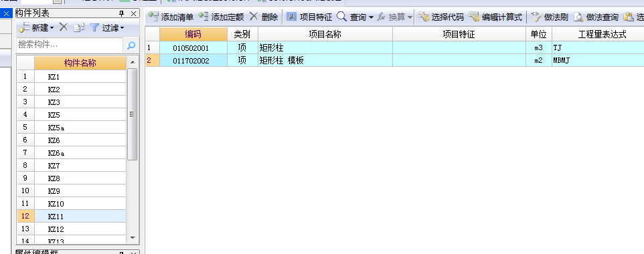Open the 换算 dropdown in the toolbar
This screenshot has height=254, width=644.
click(395, 17)
